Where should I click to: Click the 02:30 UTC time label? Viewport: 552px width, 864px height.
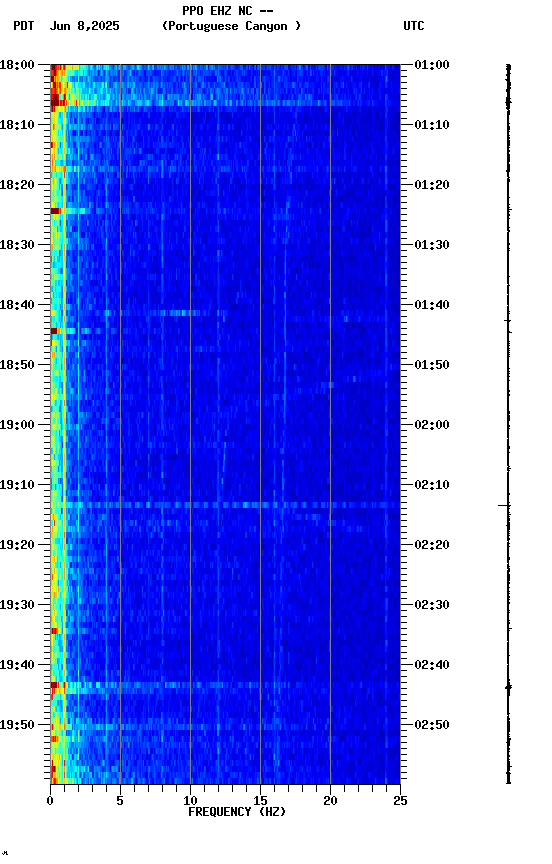pyautogui.click(x=432, y=605)
